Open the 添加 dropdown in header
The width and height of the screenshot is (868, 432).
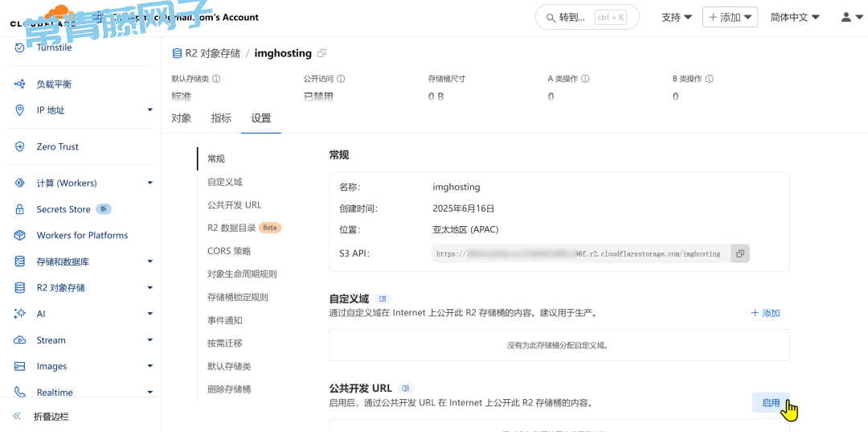pos(730,17)
